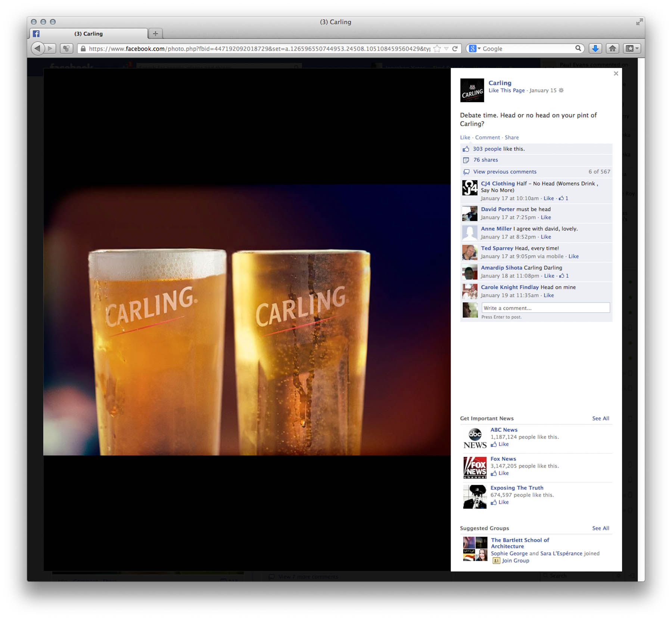Open the Exposing The Truth thumbnail
The height and width of the screenshot is (619, 672).
pyautogui.click(x=475, y=497)
